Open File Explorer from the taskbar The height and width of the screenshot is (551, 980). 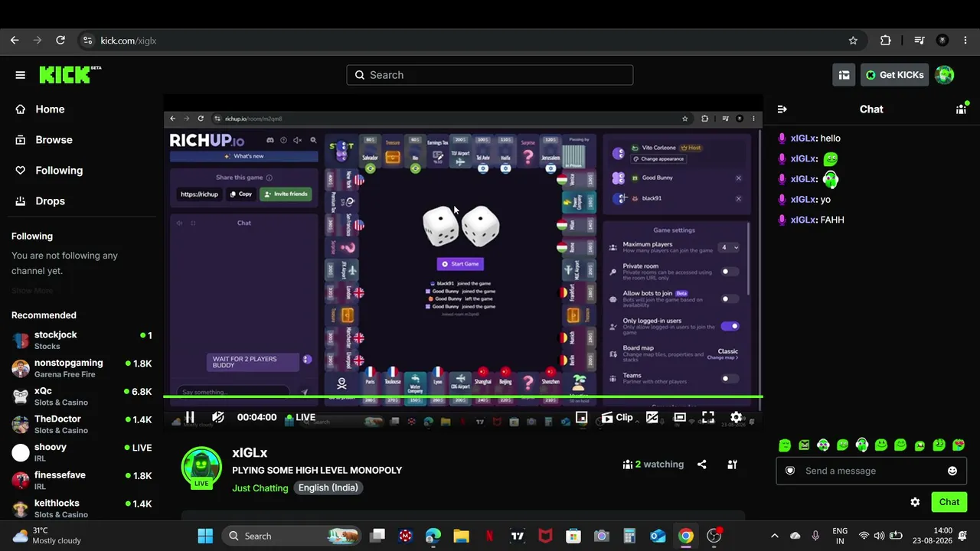click(x=461, y=536)
